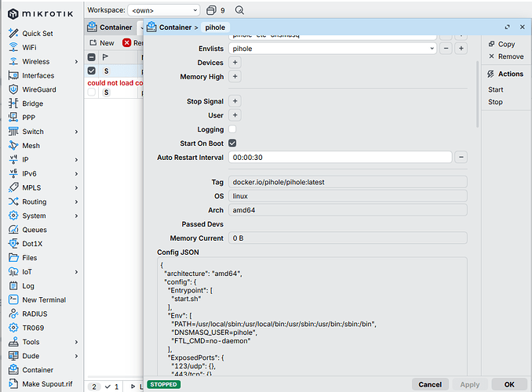Expand the Switch submenu arrow
Image resolution: width=532 pixels, height=392 pixels.
coord(76,132)
